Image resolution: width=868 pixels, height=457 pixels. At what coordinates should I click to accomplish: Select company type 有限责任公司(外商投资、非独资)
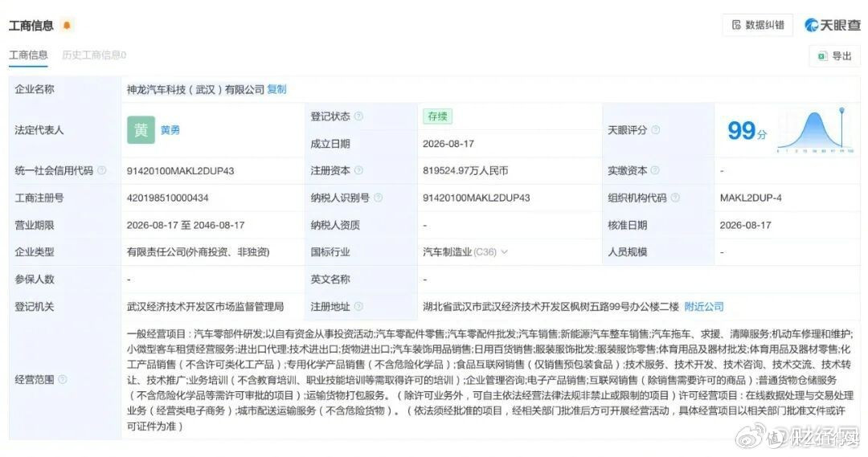click(199, 252)
